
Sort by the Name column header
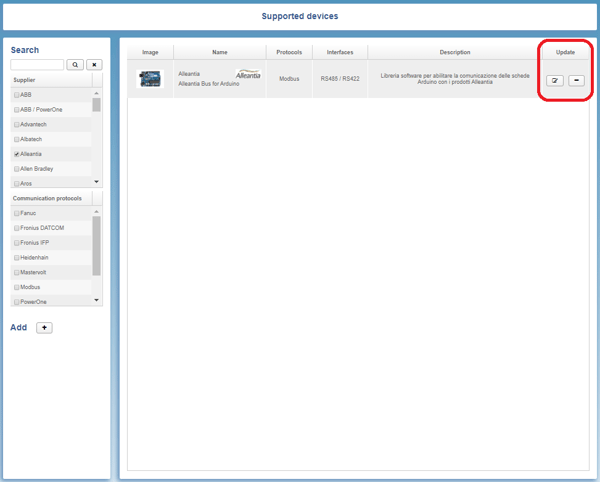tap(220, 52)
